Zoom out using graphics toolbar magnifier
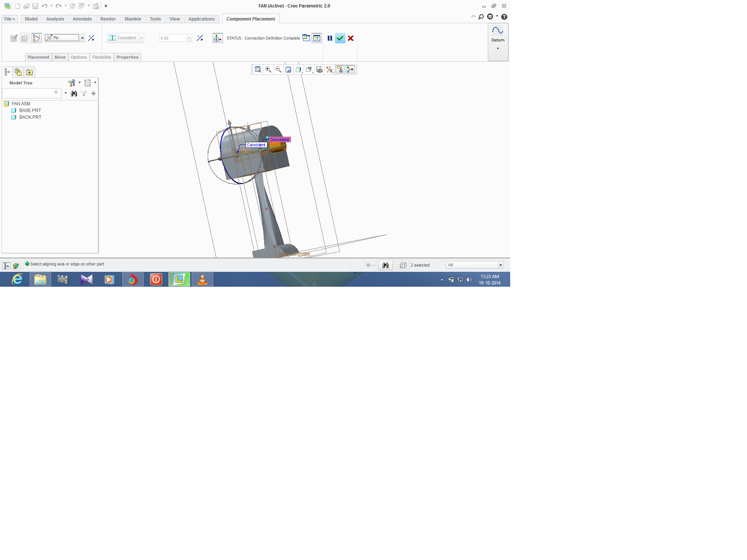The width and height of the screenshot is (747, 560). 278,69
